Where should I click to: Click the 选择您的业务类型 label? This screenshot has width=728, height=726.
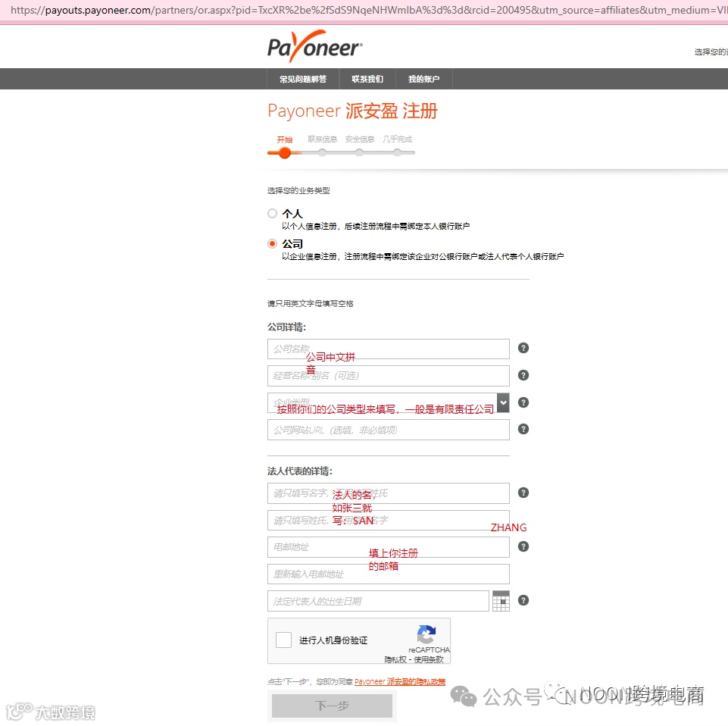click(x=298, y=190)
